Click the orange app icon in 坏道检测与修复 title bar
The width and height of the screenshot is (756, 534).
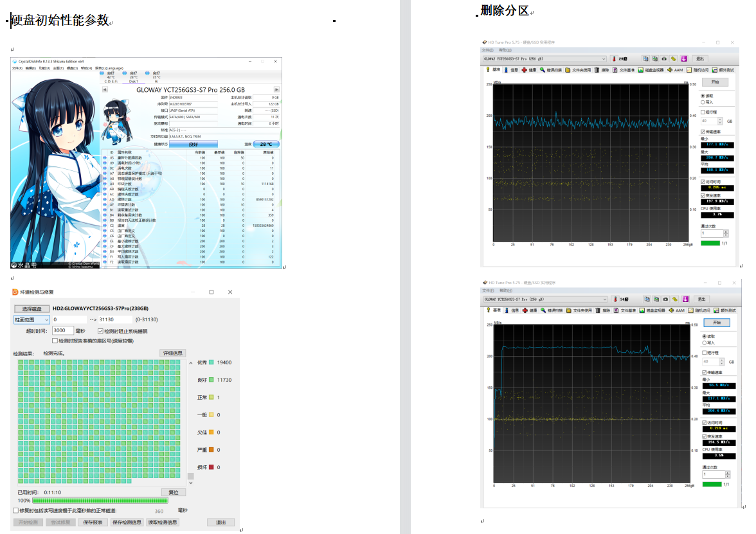15,292
